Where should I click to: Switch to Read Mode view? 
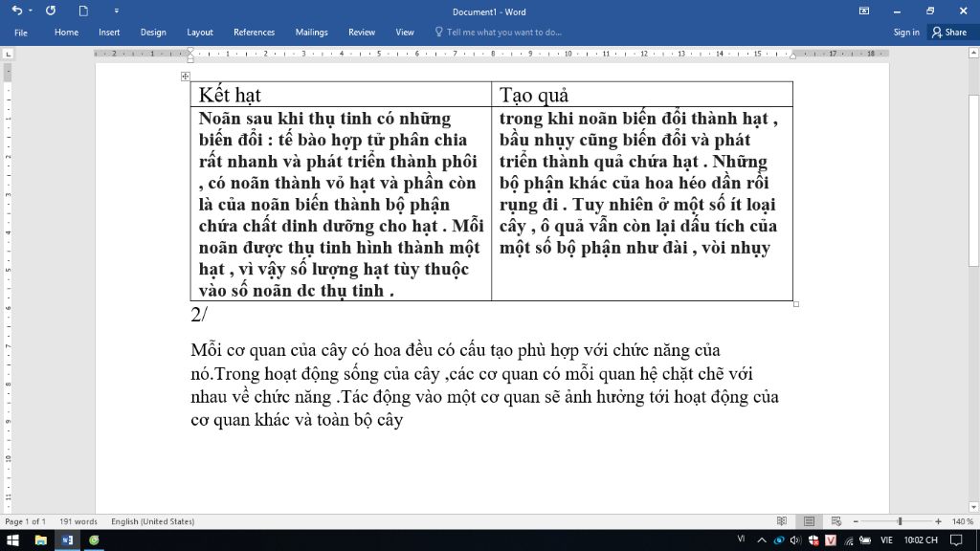(782, 521)
